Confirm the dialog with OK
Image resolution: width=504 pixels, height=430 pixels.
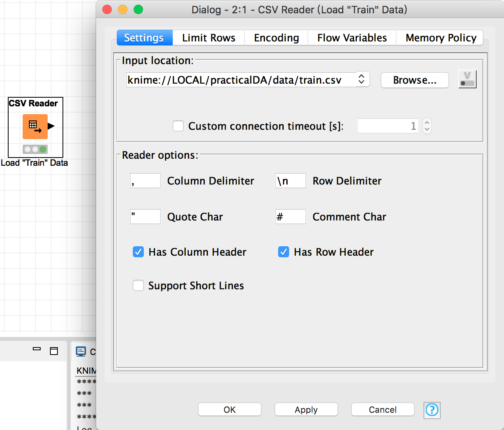(230, 410)
